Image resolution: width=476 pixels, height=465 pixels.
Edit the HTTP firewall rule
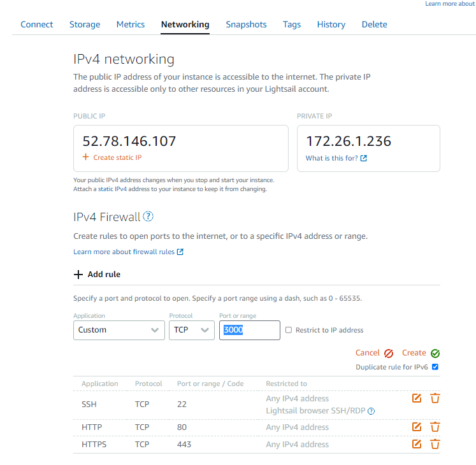(417, 427)
